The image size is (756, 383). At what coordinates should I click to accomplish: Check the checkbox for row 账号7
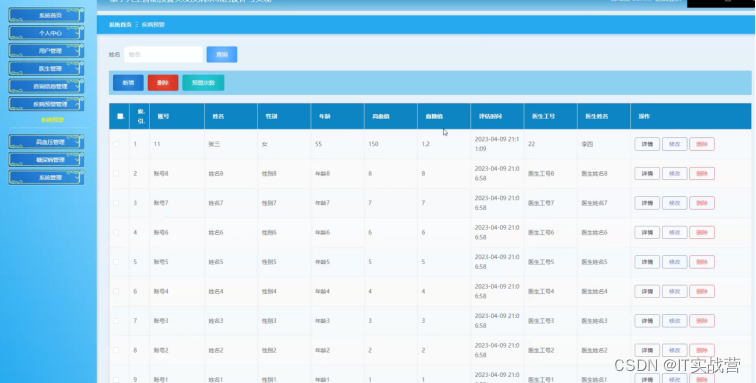point(116,203)
